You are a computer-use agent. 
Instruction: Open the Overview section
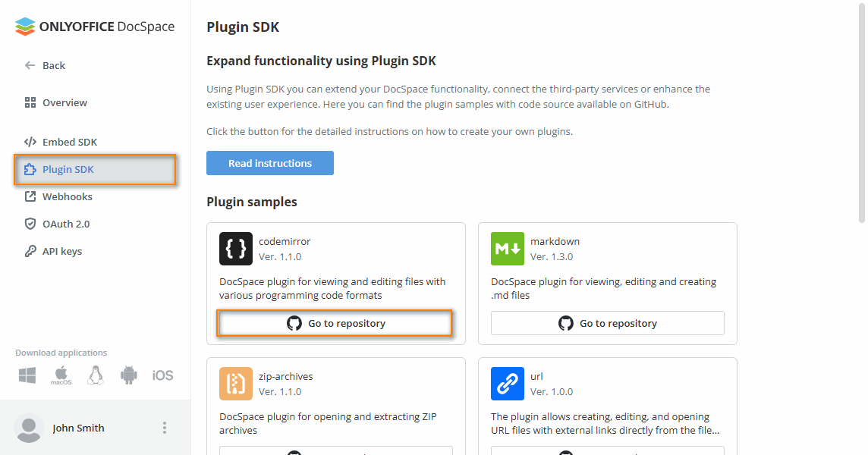55,102
